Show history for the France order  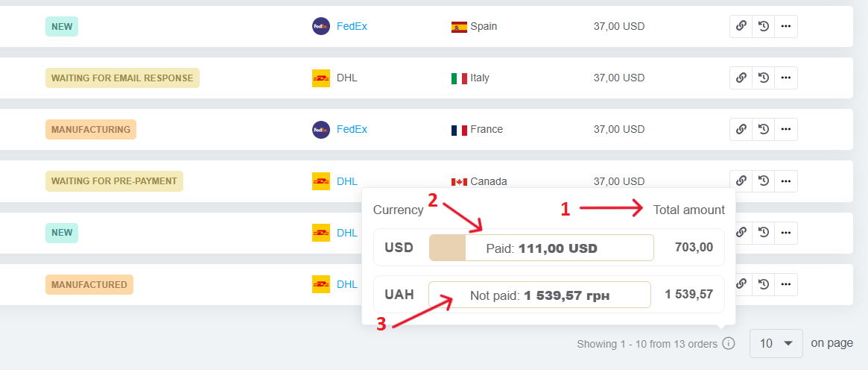pos(764,129)
